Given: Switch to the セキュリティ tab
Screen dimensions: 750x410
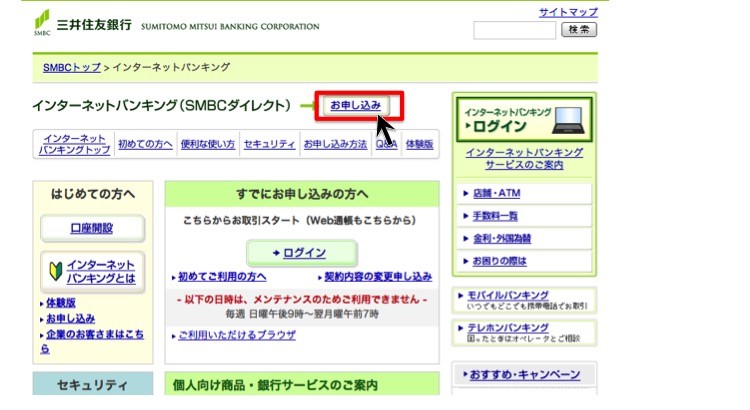Looking at the screenshot, I should pyautogui.click(x=269, y=144).
